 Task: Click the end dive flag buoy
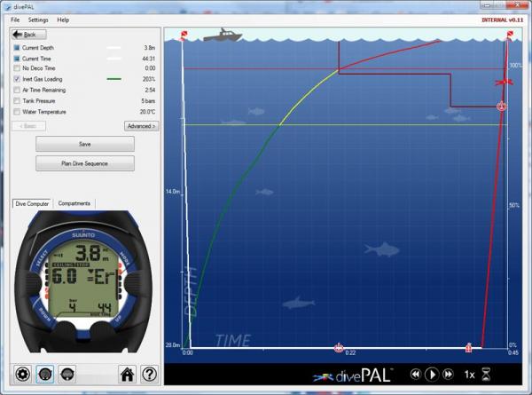510,35
